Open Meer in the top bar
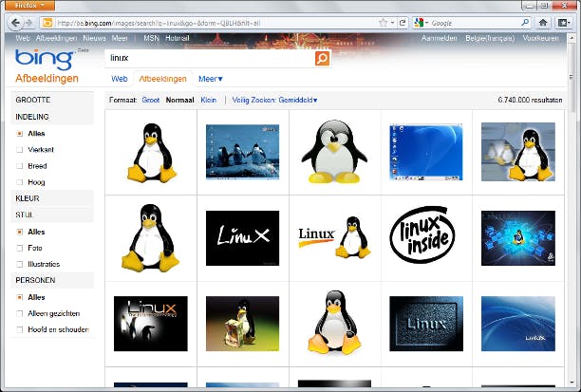The height and width of the screenshot is (392, 581). tap(120, 38)
